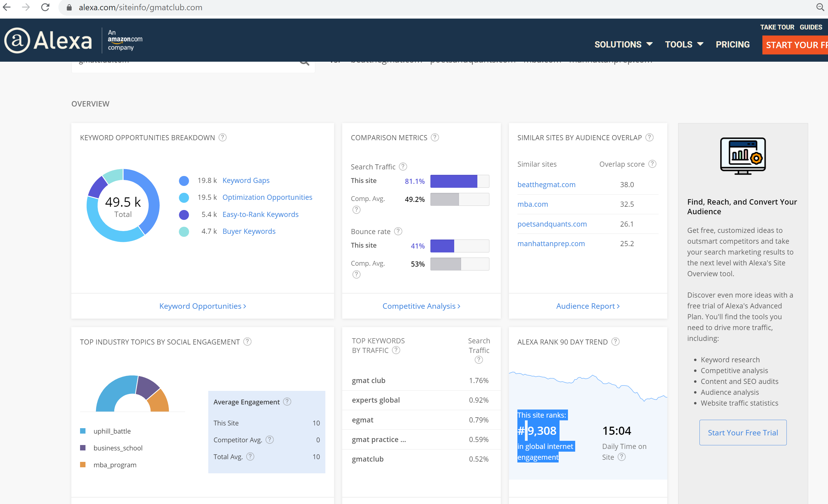Expand the Solutions dropdown menu
Viewport: 828px width, 504px height.
(x=623, y=44)
